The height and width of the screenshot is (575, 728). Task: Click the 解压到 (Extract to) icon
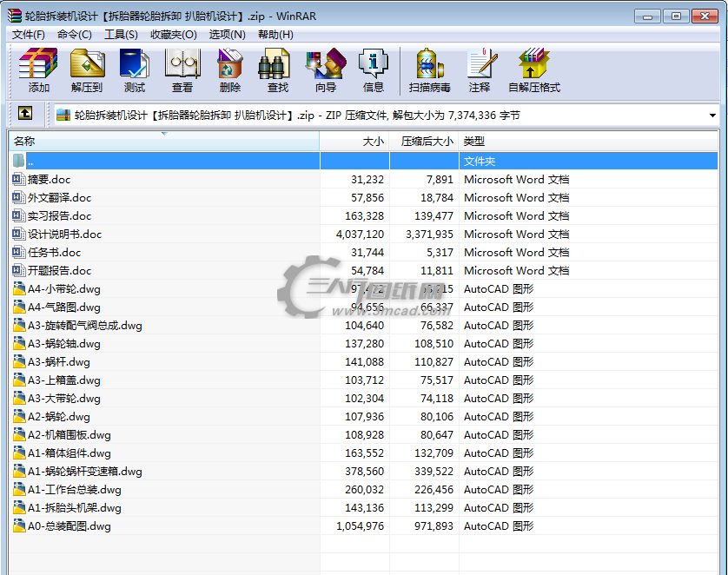coord(87,63)
